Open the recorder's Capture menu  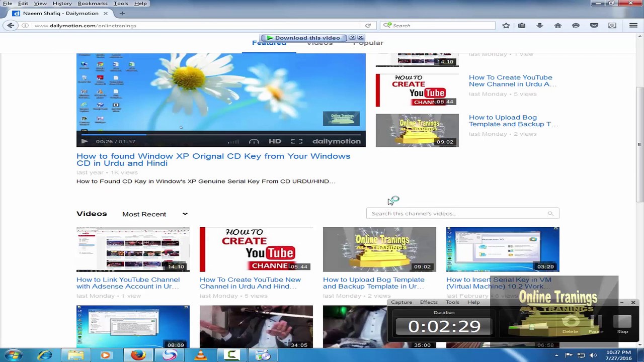(401, 302)
